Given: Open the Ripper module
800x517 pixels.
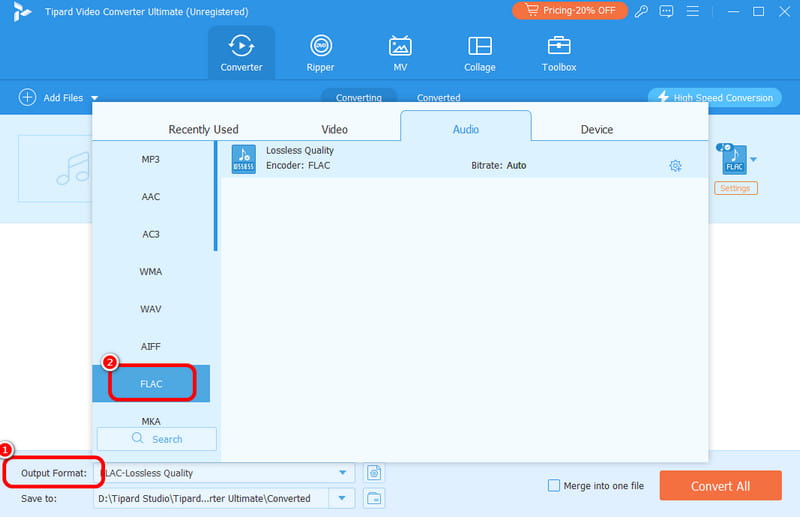Looking at the screenshot, I should [320, 53].
